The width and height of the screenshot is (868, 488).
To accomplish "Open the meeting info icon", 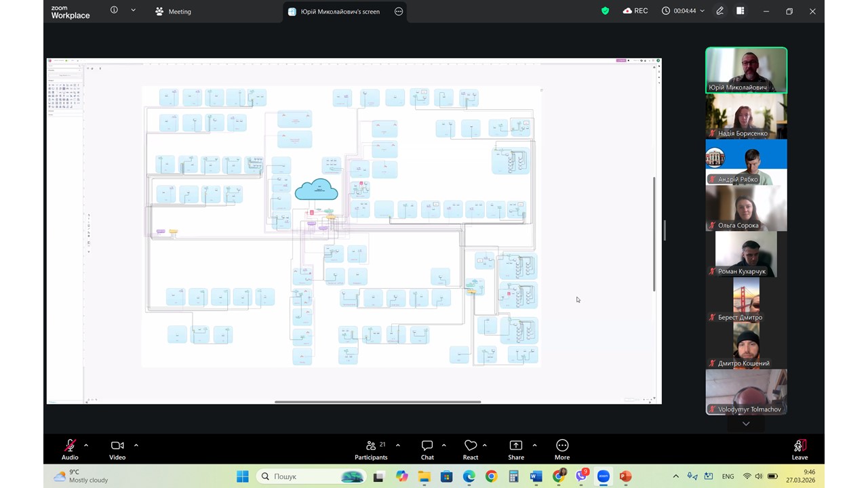I will tap(114, 11).
